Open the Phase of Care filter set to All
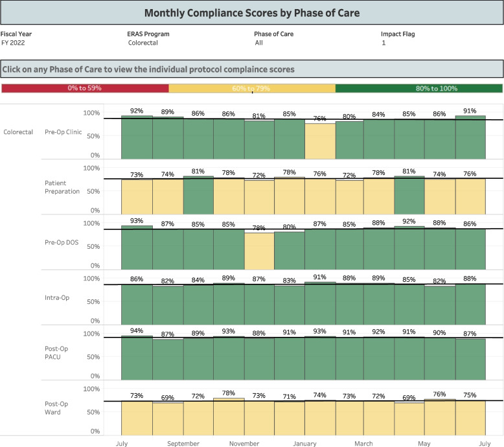This screenshot has height=447, width=504. pyautogui.click(x=260, y=43)
